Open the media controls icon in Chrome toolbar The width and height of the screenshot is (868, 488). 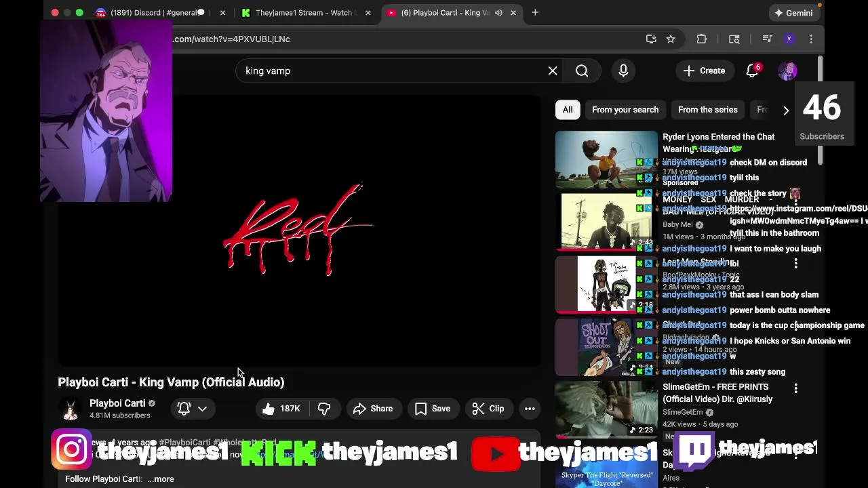pyautogui.click(x=767, y=39)
